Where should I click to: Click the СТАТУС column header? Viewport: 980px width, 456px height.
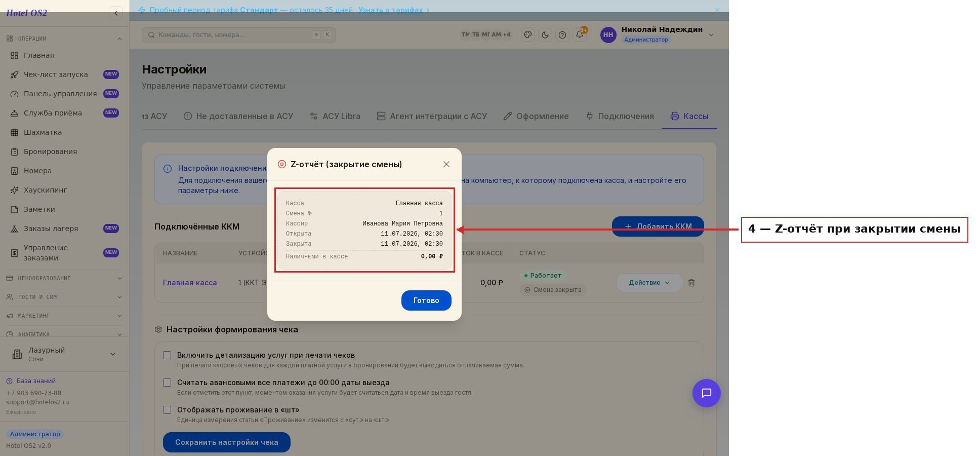click(532, 253)
